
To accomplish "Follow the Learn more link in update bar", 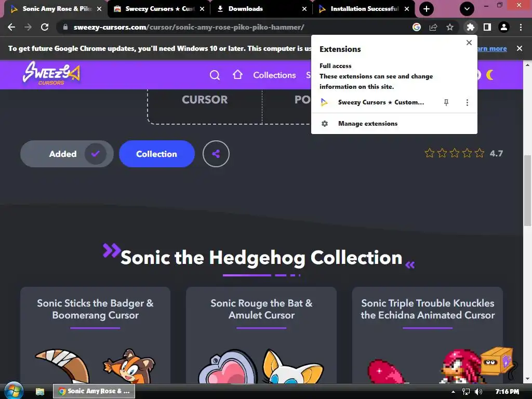I will 492,48.
